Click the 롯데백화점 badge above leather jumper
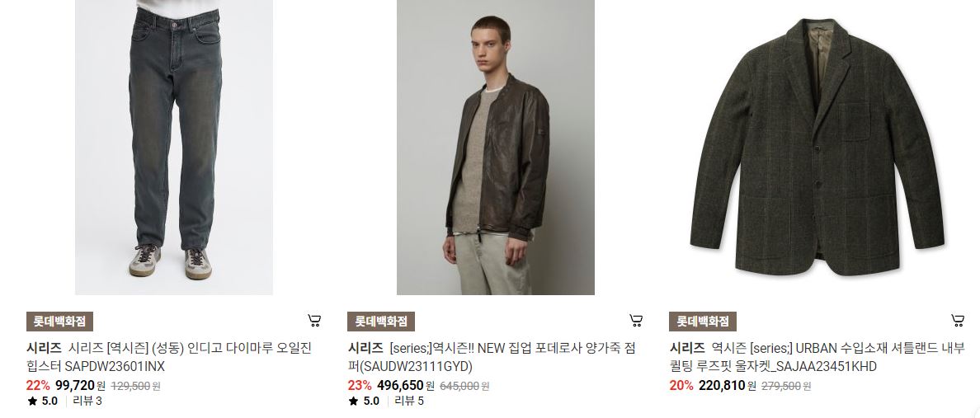 coord(381,322)
